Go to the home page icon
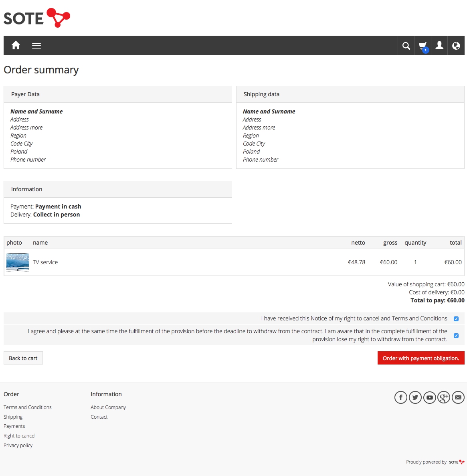The width and height of the screenshot is (467, 476). pos(16,45)
